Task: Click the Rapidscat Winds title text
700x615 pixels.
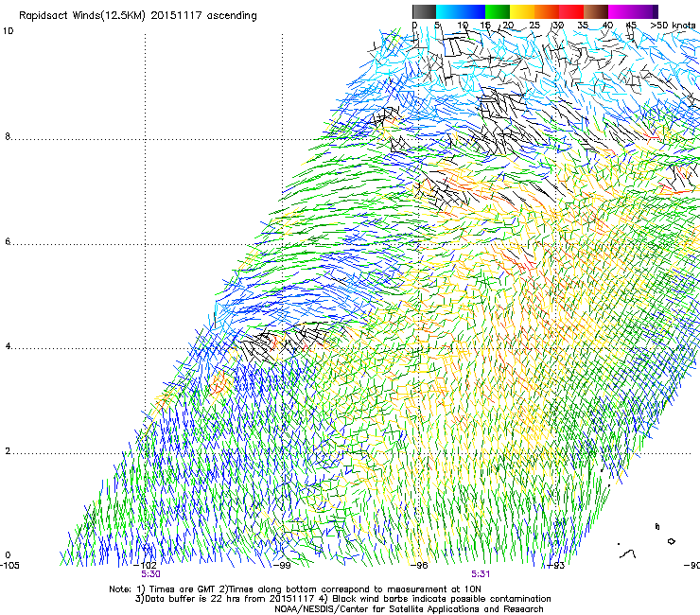Action: [x=138, y=16]
